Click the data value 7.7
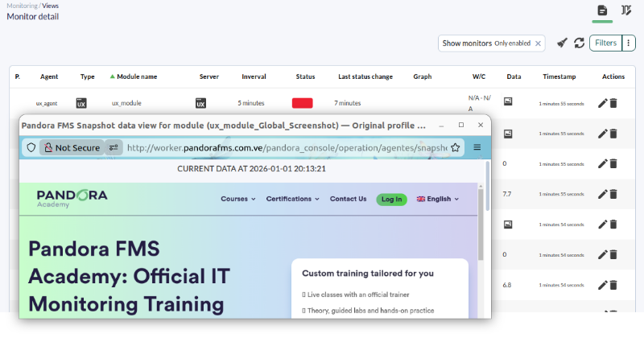Image resolution: width=644 pixels, height=338 pixels. coord(507,194)
